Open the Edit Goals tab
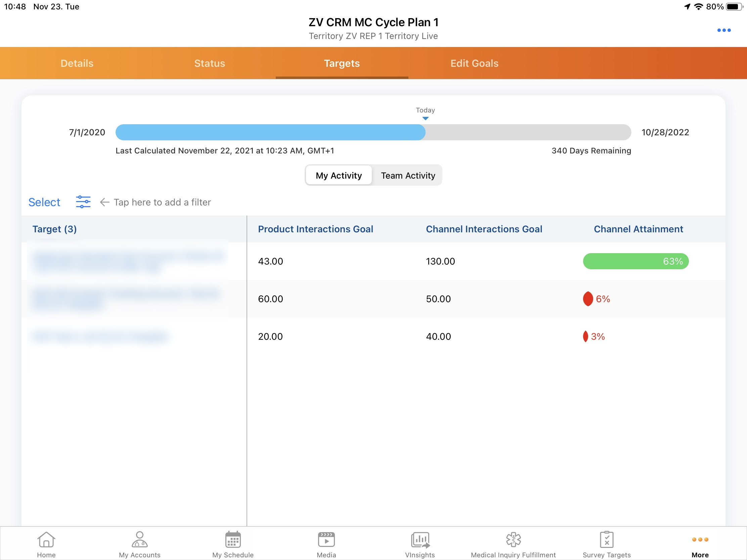 (x=474, y=63)
